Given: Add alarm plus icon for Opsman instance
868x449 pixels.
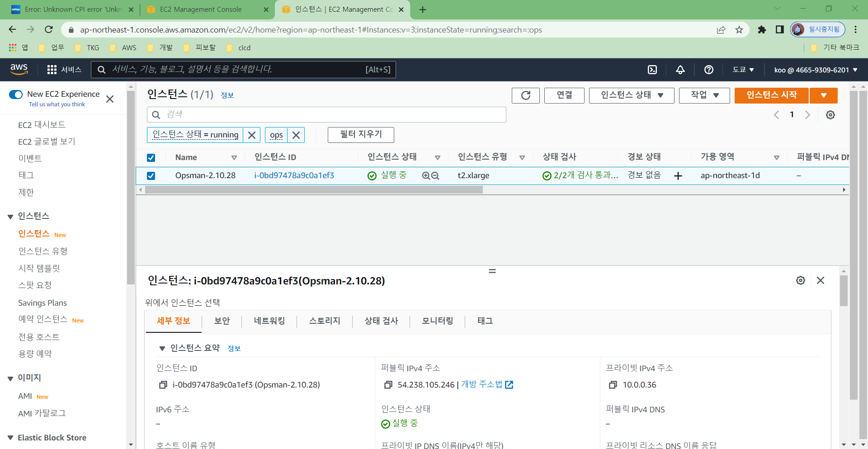Looking at the screenshot, I should tap(678, 176).
